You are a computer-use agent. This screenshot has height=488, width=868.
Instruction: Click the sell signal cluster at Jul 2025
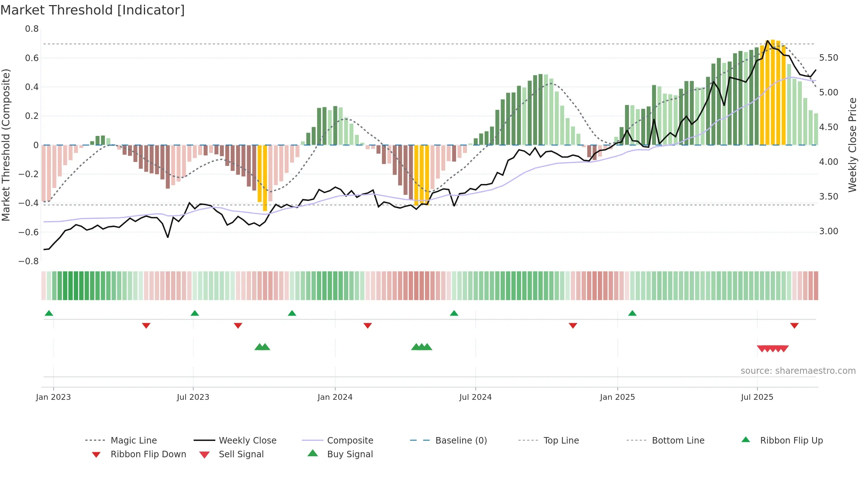pos(773,349)
